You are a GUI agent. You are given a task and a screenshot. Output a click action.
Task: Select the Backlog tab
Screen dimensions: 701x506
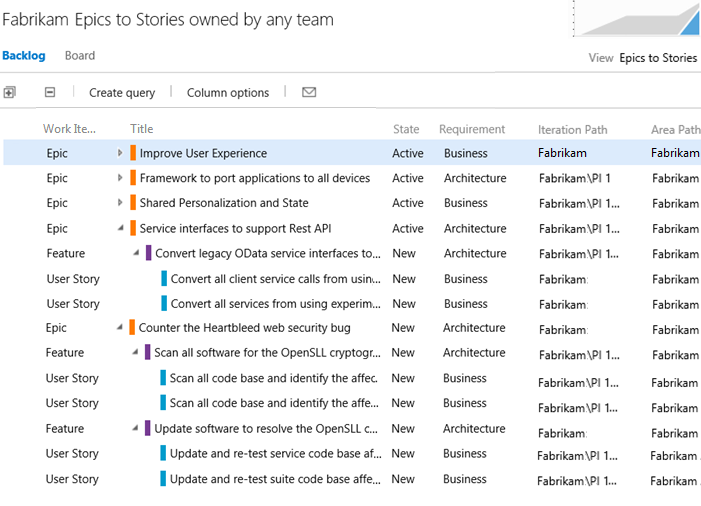point(23,56)
